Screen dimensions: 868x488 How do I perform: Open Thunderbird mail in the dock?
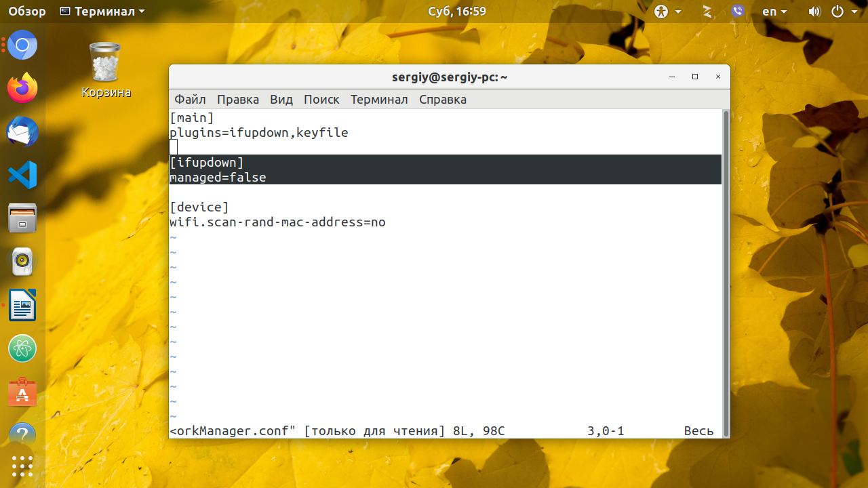point(22,131)
